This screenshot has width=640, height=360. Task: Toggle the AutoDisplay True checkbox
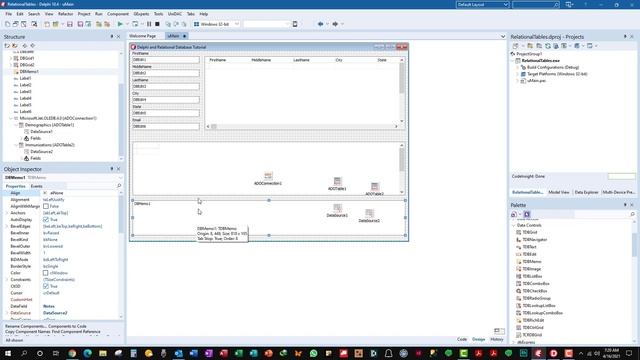[x=46, y=220]
